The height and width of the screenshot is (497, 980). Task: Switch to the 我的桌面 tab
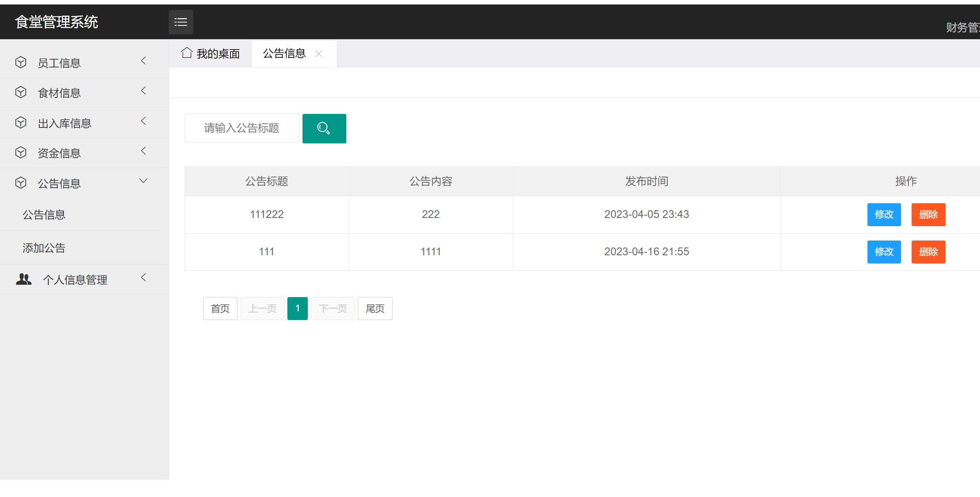218,54
